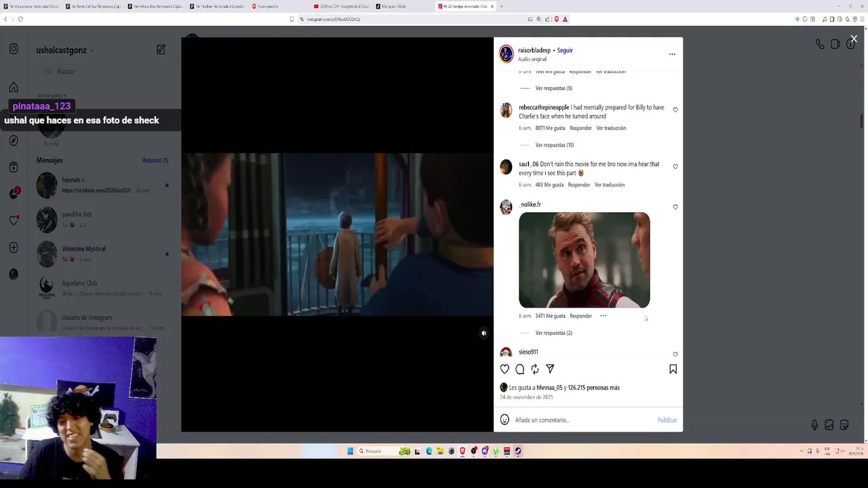868x488 pixels.
Task: Start video call icon in chat header
Action: (835, 44)
